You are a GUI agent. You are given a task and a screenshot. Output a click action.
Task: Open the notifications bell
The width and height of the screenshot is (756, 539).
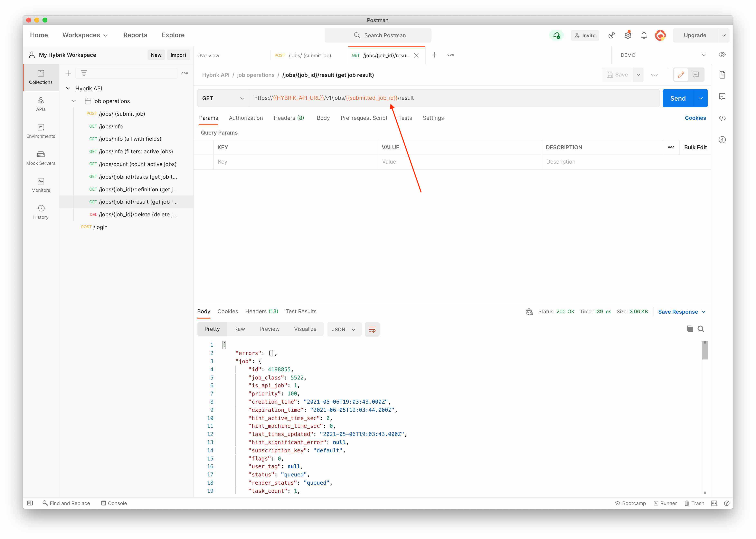[644, 35]
